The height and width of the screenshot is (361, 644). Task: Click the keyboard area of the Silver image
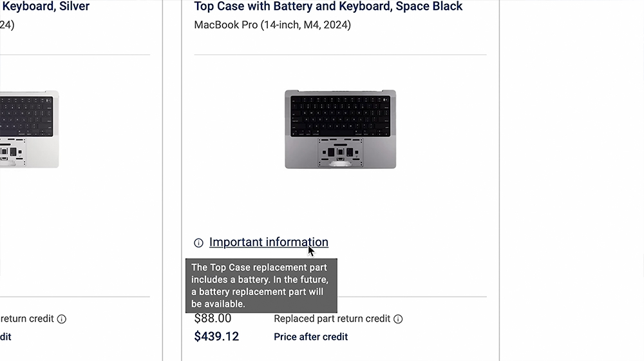coord(26,116)
